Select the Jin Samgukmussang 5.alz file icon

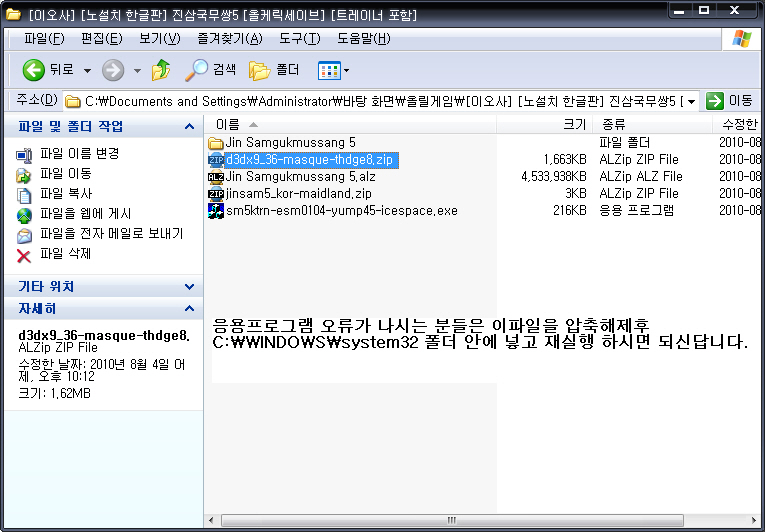click(215, 177)
